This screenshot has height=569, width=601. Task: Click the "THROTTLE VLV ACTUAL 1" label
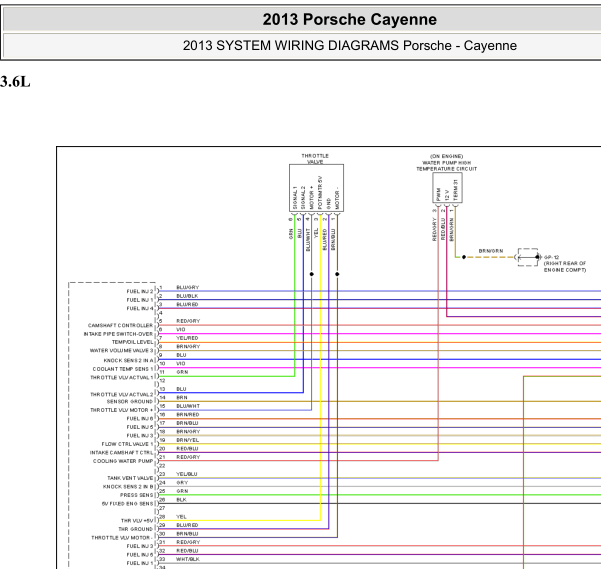122,377
